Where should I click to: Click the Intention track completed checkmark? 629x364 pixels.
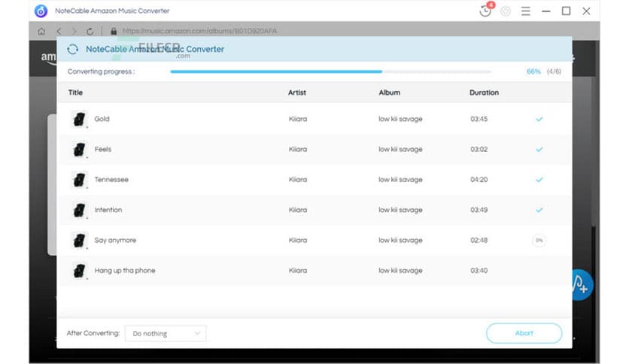[x=539, y=210]
